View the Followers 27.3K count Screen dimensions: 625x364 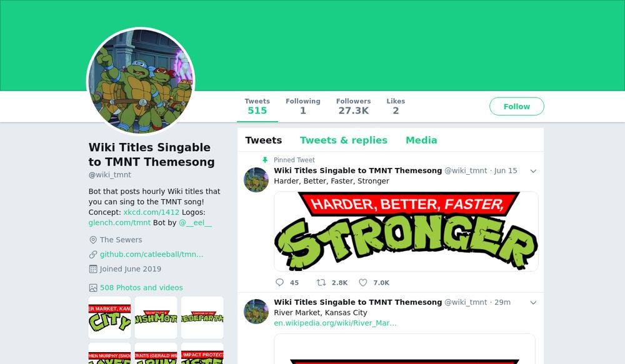pyautogui.click(x=353, y=106)
